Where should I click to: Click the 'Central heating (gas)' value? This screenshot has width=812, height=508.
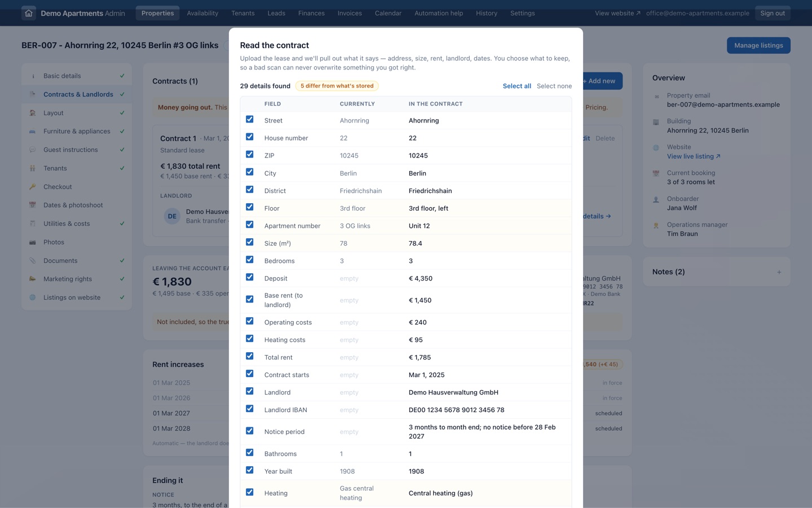pos(441,493)
